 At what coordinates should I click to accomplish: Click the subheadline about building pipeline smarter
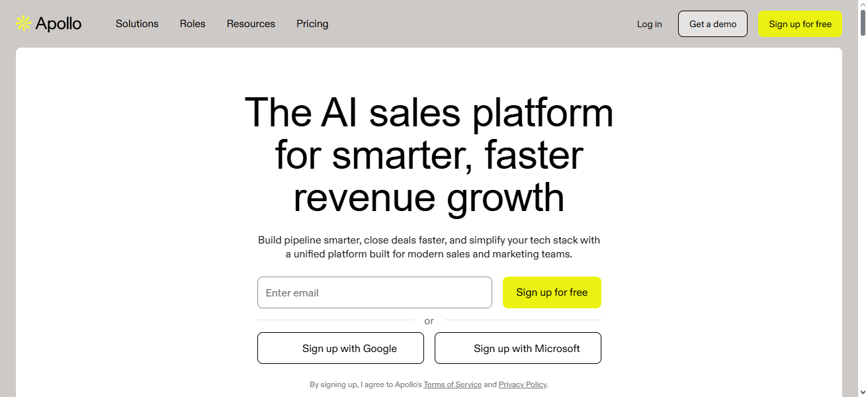click(x=429, y=246)
